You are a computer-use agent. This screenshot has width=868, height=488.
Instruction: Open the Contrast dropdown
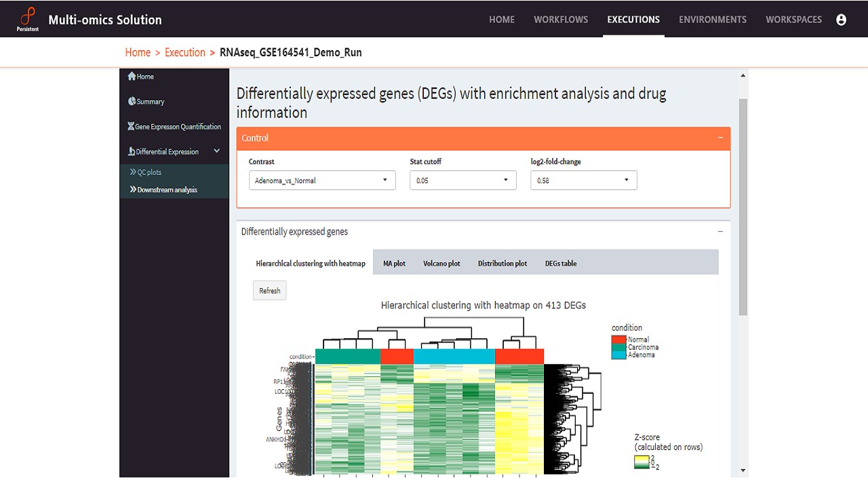click(x=322, y=180)
